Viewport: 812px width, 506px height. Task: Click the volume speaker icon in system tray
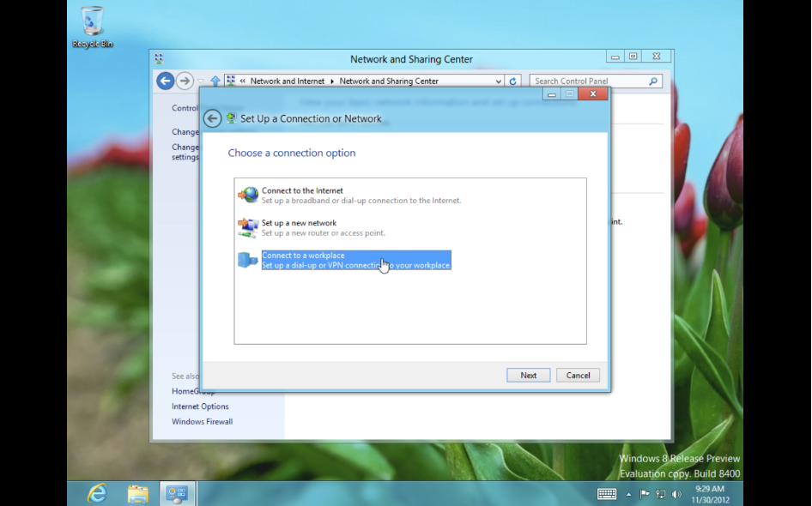point(676,494)
